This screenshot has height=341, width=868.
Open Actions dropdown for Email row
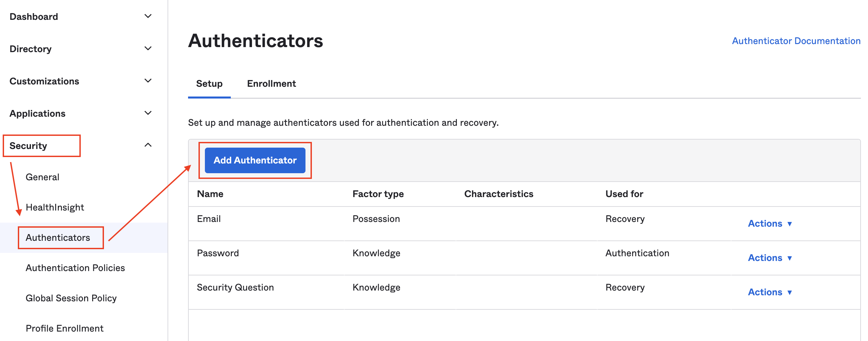770,223
